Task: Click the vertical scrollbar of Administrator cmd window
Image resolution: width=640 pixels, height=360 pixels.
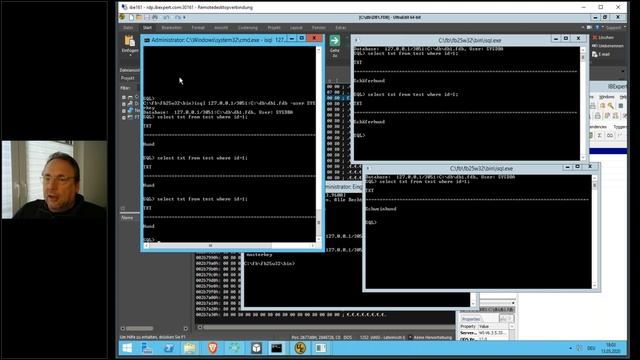Action: coord(319,144)
